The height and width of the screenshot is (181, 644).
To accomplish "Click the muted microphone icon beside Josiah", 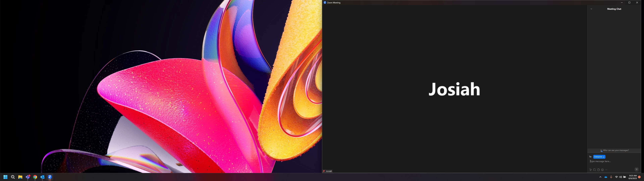I will click(x=324, y=171).
